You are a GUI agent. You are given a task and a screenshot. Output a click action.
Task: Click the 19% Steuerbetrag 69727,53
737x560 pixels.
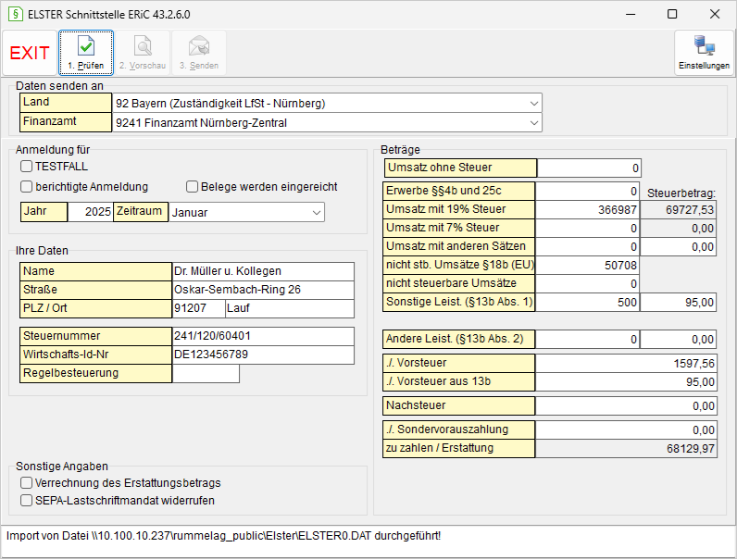pos(679,209)
